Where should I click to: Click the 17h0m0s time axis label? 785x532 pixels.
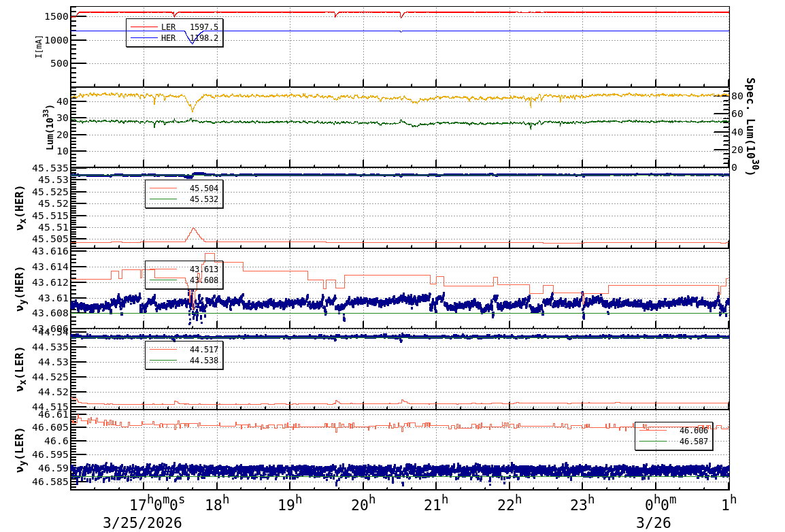(x=156, y=505)
